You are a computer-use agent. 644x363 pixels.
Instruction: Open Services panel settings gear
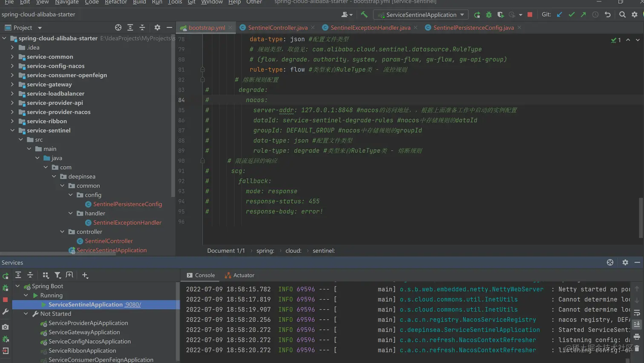[625, 262]
